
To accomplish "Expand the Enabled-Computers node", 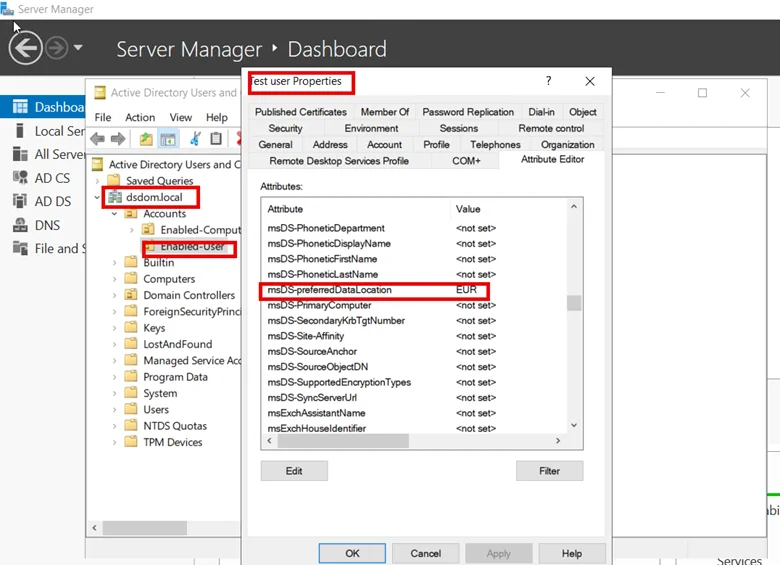I will [131, 230].
